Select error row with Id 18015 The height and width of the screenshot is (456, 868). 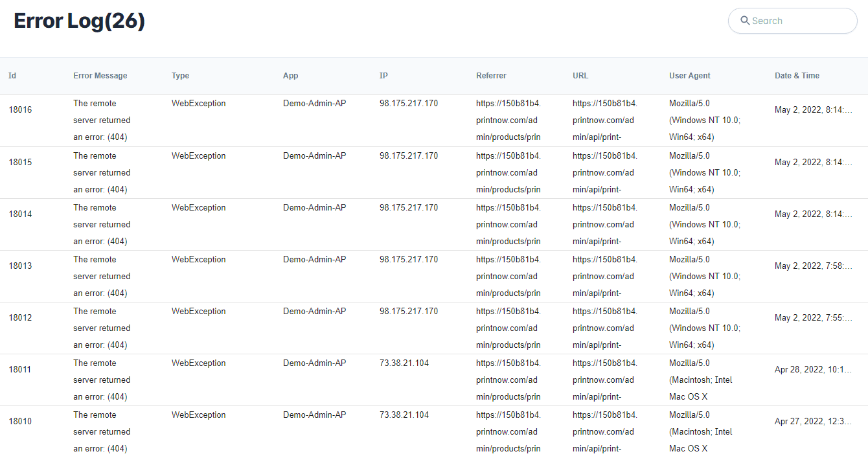click(20, 162)
